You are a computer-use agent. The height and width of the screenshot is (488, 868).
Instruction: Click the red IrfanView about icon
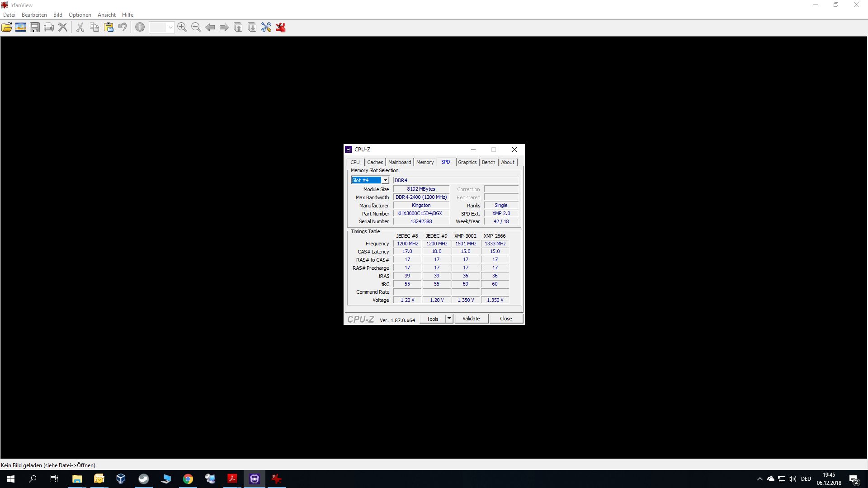281,28
